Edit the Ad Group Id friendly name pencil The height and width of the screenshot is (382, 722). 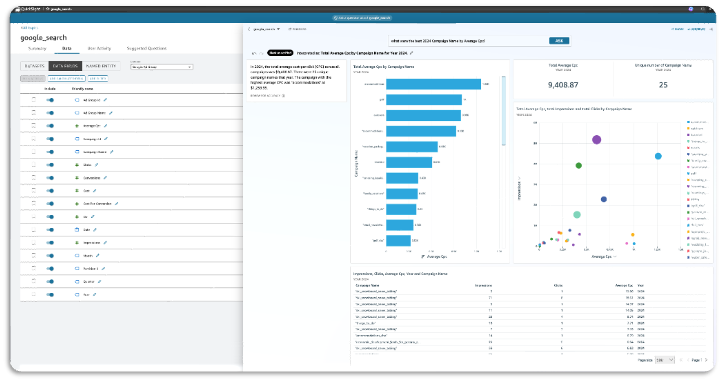coord(105,100)
